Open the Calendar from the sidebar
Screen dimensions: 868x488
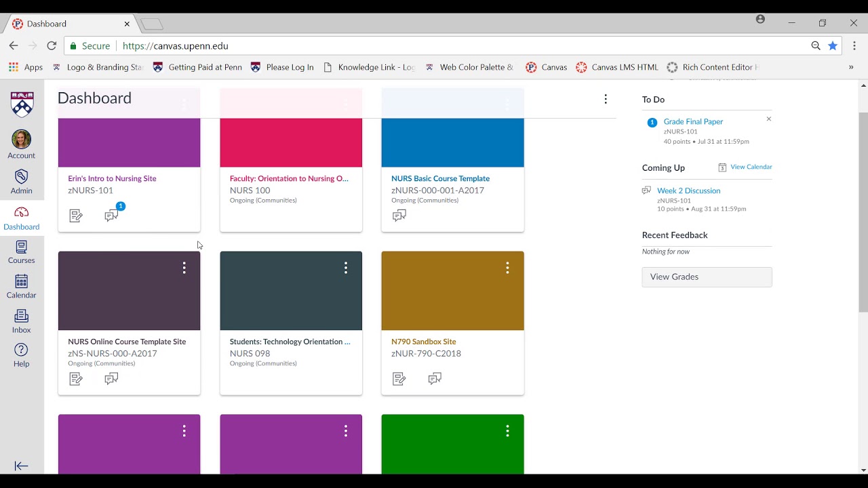coord(22,287)
